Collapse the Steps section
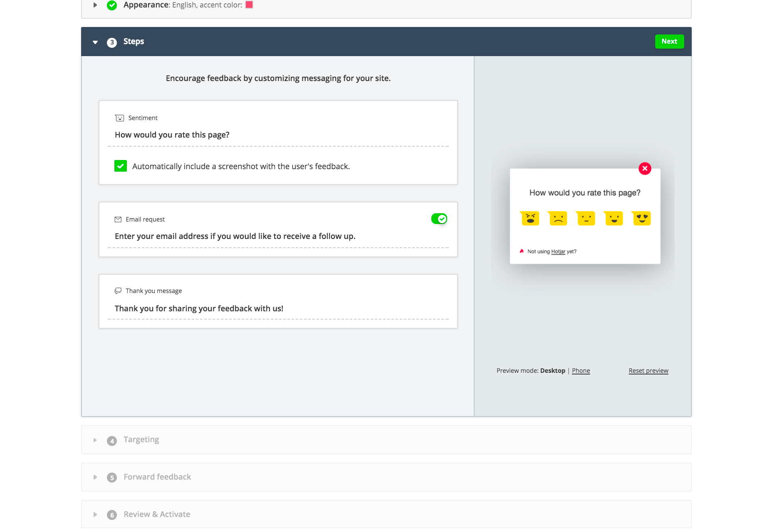The width and height of the screenshot is (772, 532). [x=95, y=42]
